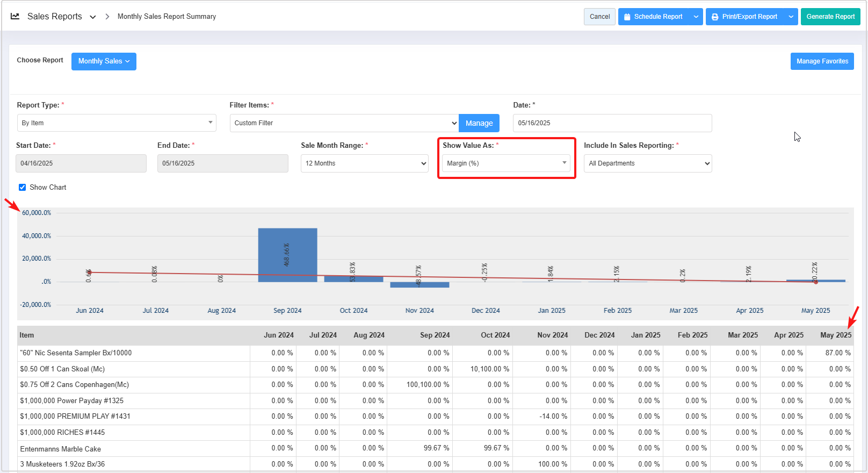Open the Report Type By Item dropdown
The image size is (868, 473).
[117, 123]
